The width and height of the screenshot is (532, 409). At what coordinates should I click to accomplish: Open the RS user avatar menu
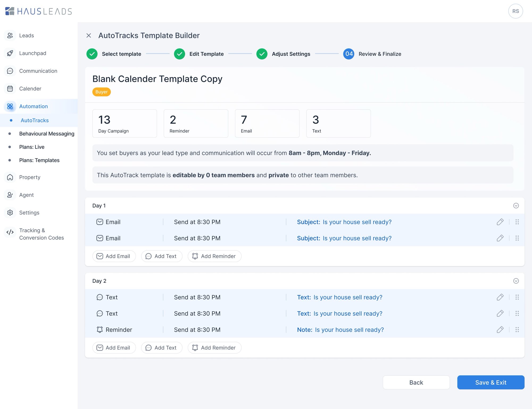click(x=516, y=11)
